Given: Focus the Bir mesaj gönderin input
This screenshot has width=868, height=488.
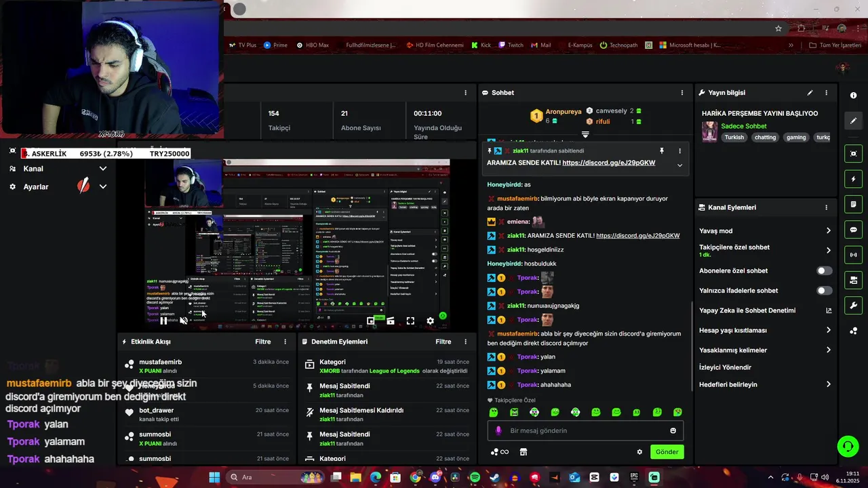Looking at the screenshot, I should (585, 430).
